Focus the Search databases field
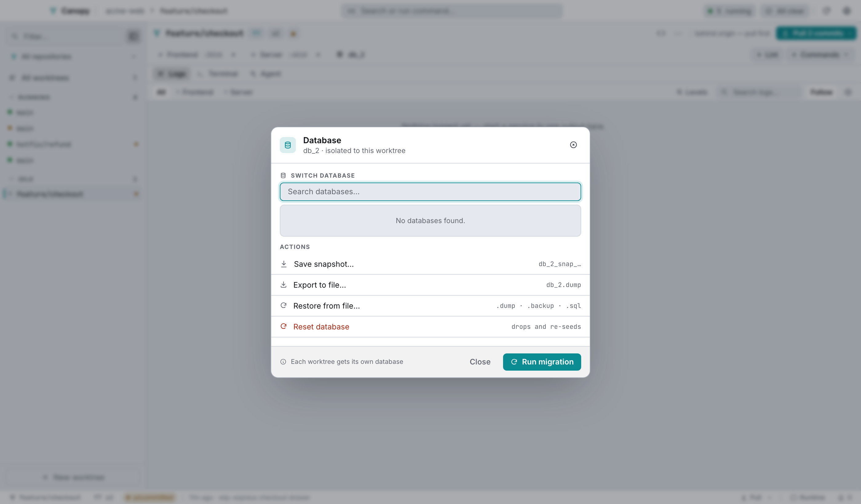861x504 pixels. [x=430, y=191]
